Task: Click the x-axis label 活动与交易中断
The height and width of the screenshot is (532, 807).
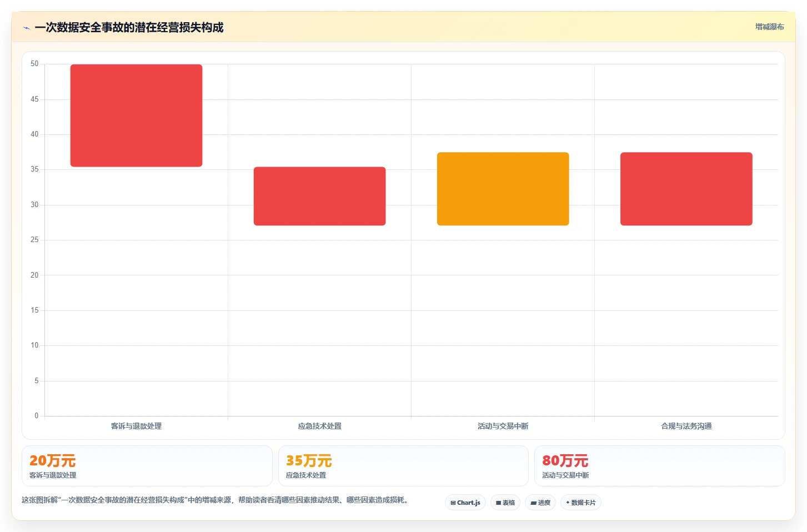Action: click(x=503, y=426)
